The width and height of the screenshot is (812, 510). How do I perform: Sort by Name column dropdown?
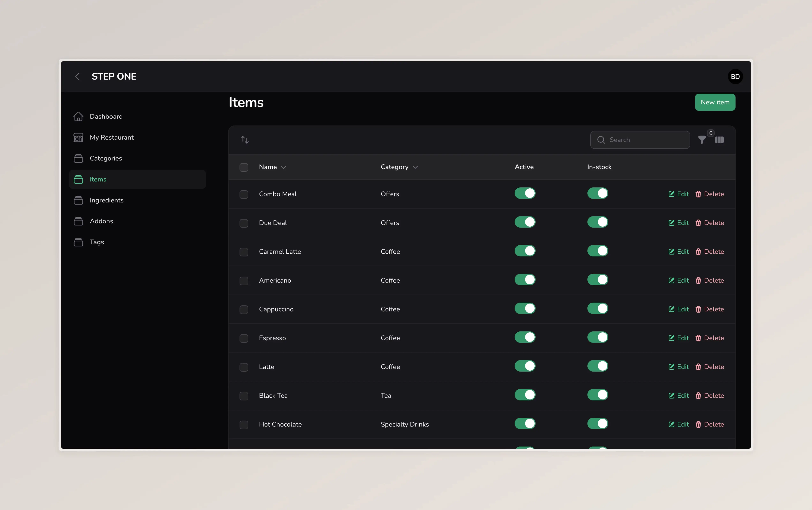coord(272,167)
